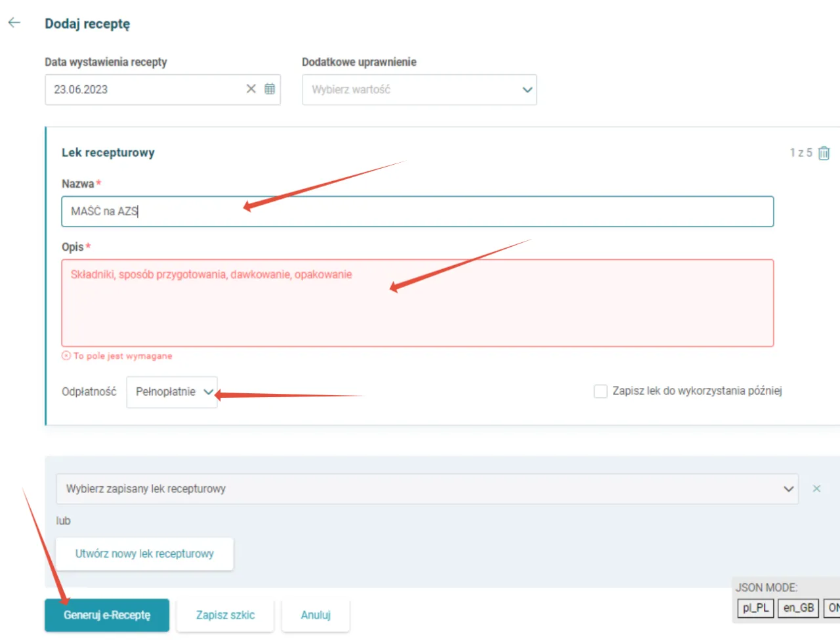Go back with the left arrow icon
840x640 pixels.
tap(14, 23)
